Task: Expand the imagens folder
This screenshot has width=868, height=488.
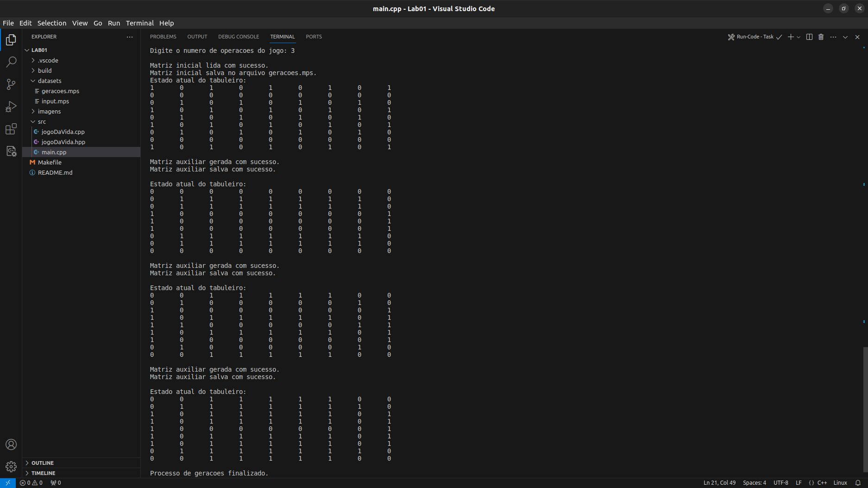Action: click(82, 111)
